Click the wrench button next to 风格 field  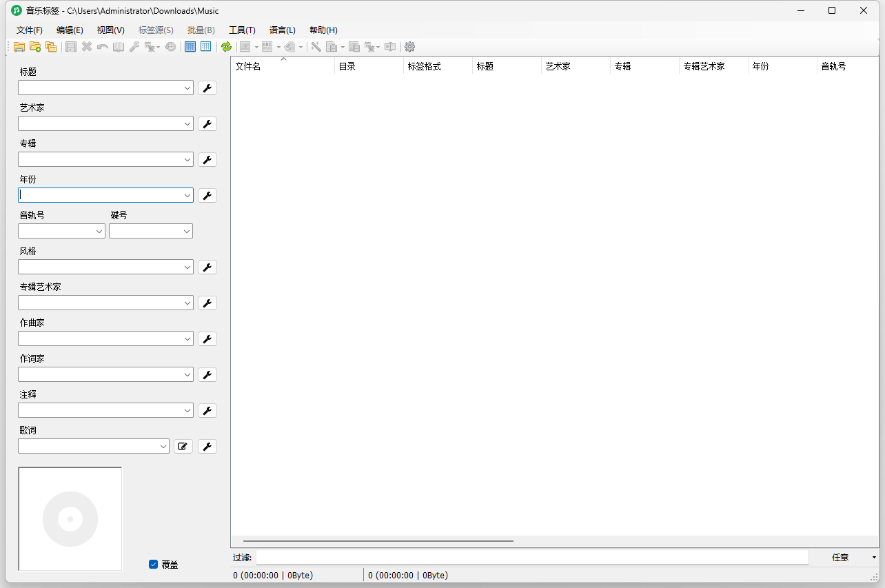click(207, 267)
